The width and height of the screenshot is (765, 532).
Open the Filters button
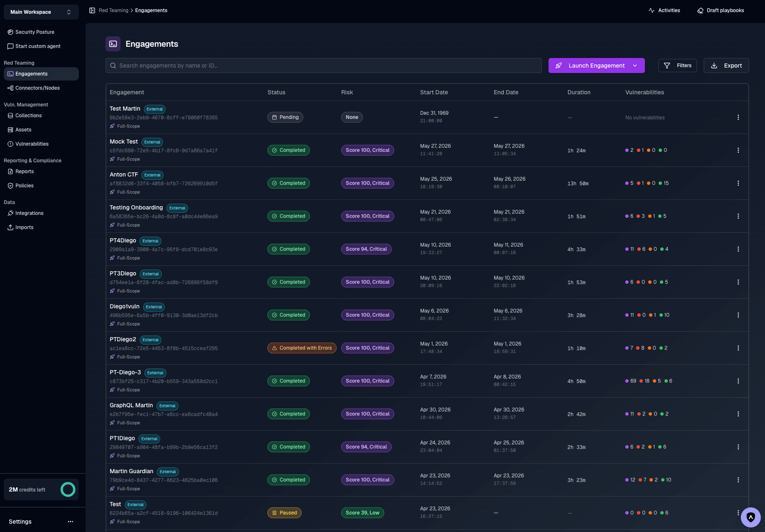coord(677,66)
